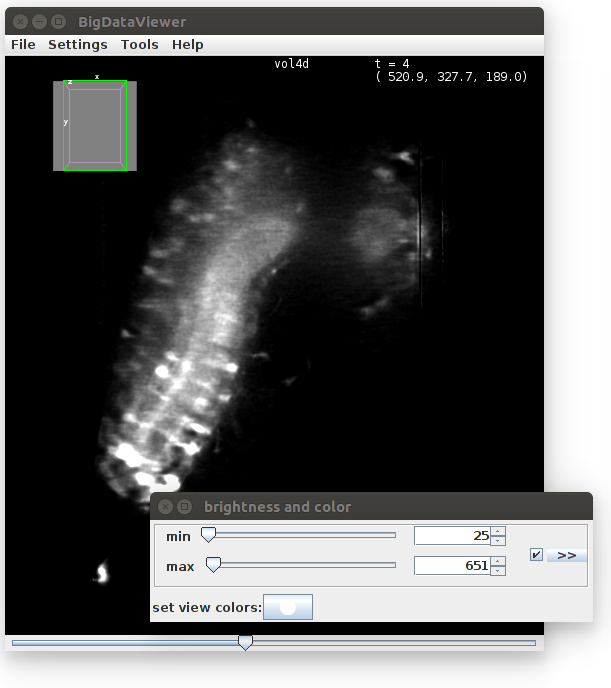The image size is (611, 688).
Task: Open the File menu
Action: [x=23, y=44]
